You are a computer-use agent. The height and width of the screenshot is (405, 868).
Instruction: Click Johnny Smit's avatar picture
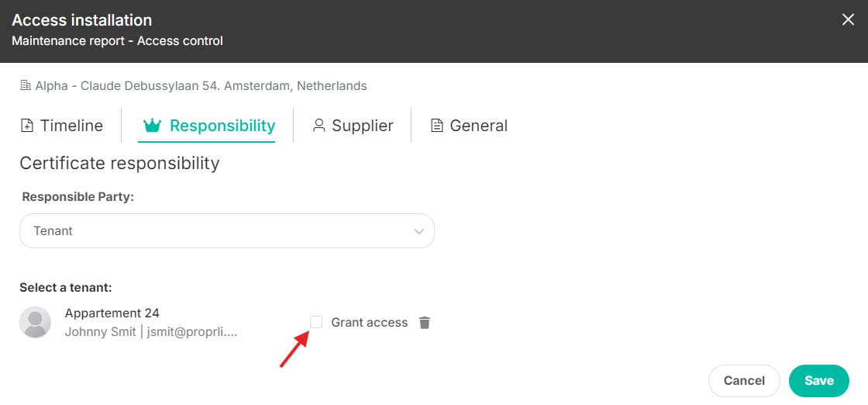(36, 323)
